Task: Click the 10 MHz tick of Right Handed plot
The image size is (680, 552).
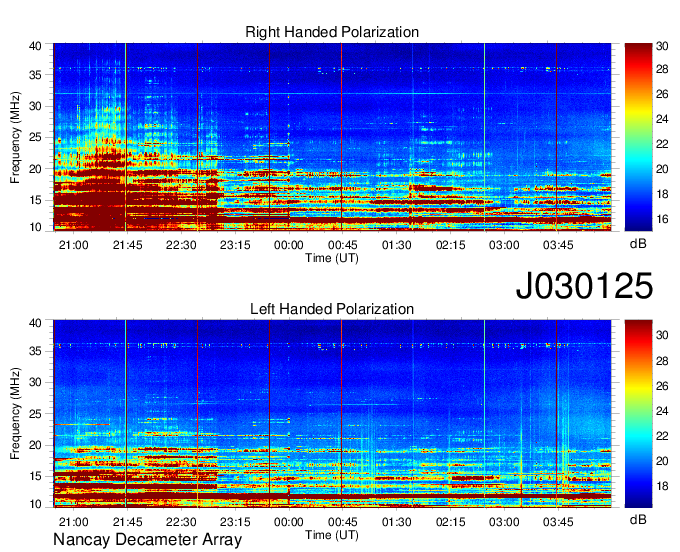Action: (35, 227)
